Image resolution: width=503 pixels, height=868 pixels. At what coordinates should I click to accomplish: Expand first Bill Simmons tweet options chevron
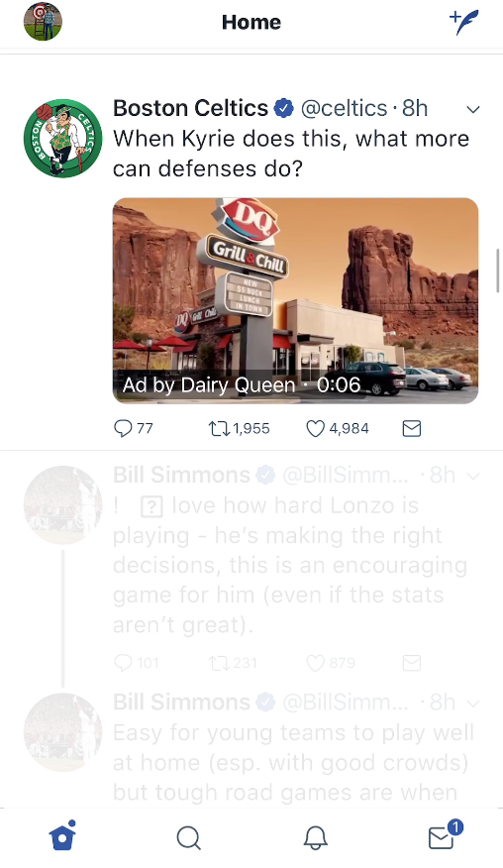click(x=473, y=476)
